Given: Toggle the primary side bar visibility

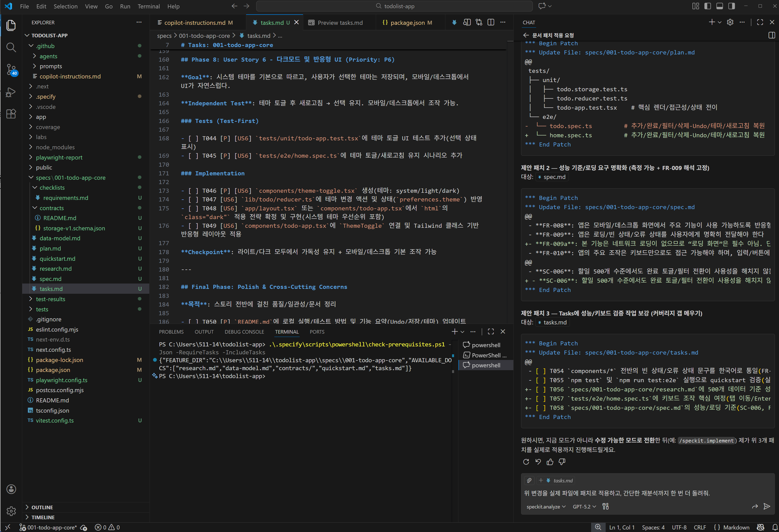Looking at the screenshot, I should (708, 6).
